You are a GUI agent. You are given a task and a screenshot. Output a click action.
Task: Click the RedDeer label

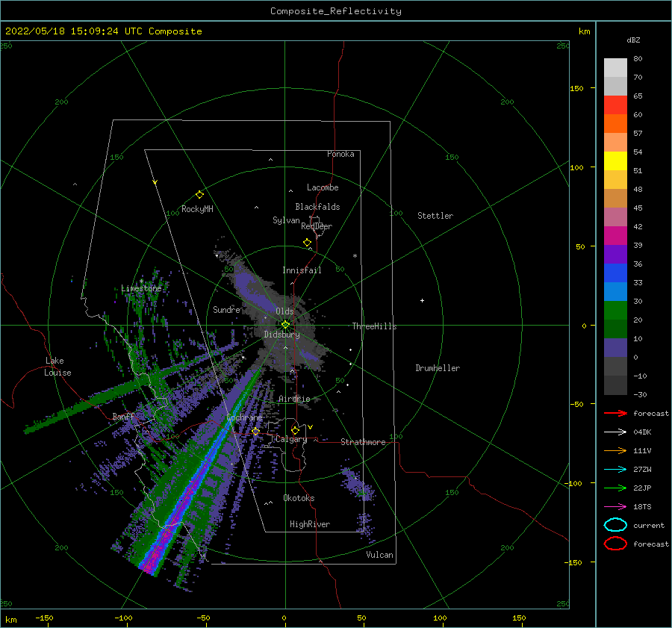tap(317, 226)
